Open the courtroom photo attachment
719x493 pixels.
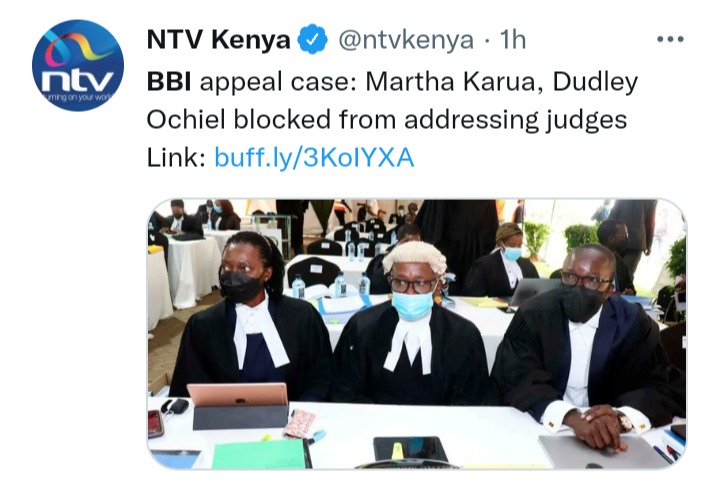tap(417, 334)
